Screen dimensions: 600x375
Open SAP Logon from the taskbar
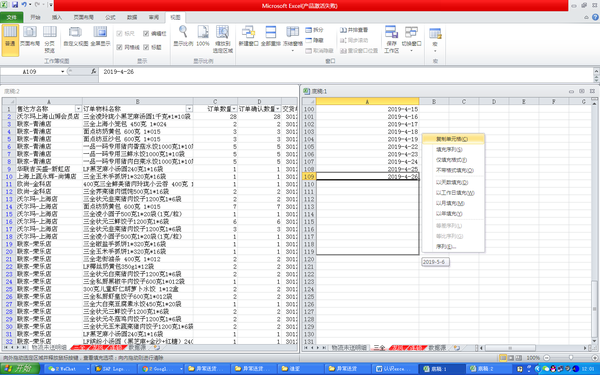point(114,369)
